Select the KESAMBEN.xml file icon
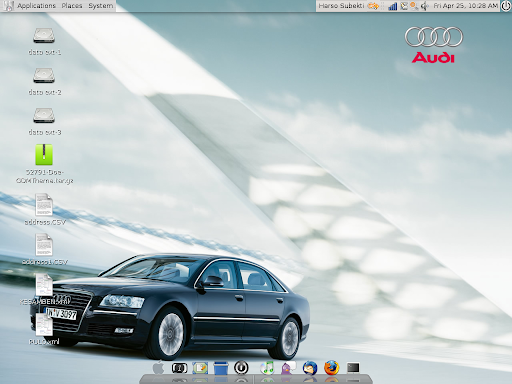The image size is (512, 384). pyautogui.click(x=44, y=284)
